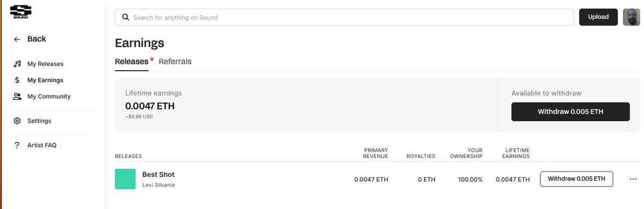Click the outlined Withdraw 0.005 ETH row button
This screenshot has width=644, height=209.
click(576, 179)
